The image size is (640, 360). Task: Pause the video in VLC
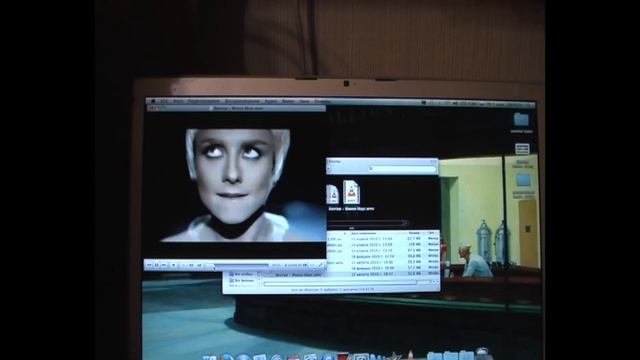156,265
